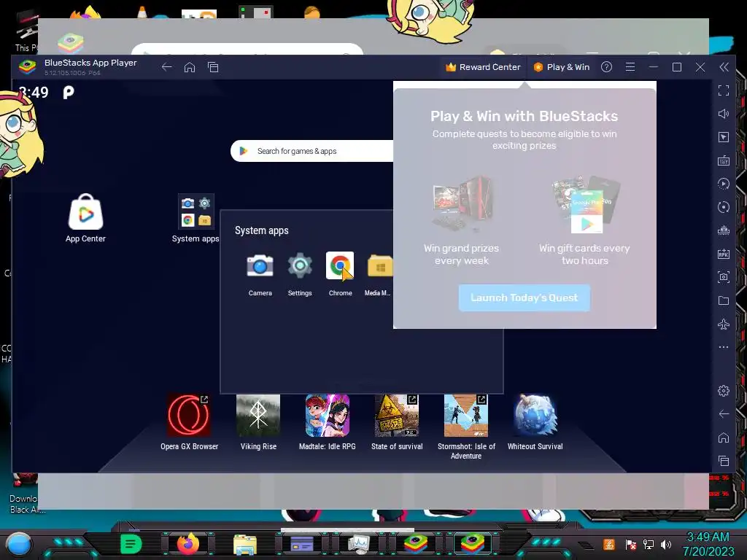Open the Viking Rise game
747x560 pixels.
coord(258,415)
